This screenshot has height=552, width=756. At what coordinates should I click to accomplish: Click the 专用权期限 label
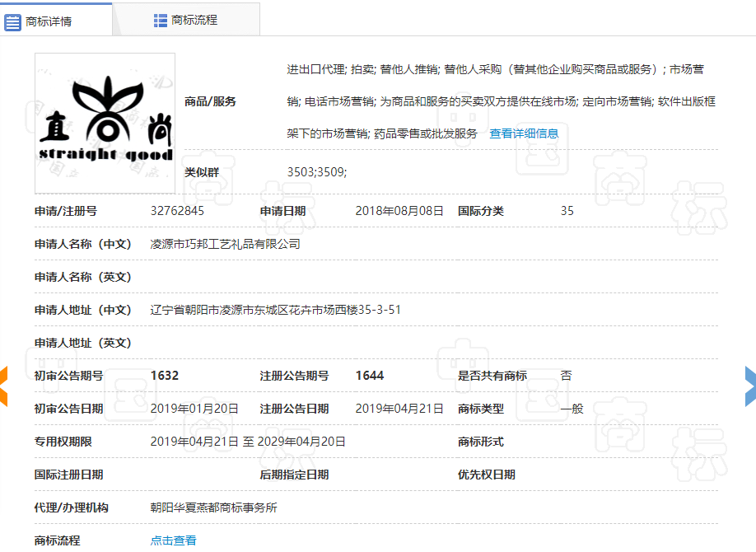click(x=63, y=442)
